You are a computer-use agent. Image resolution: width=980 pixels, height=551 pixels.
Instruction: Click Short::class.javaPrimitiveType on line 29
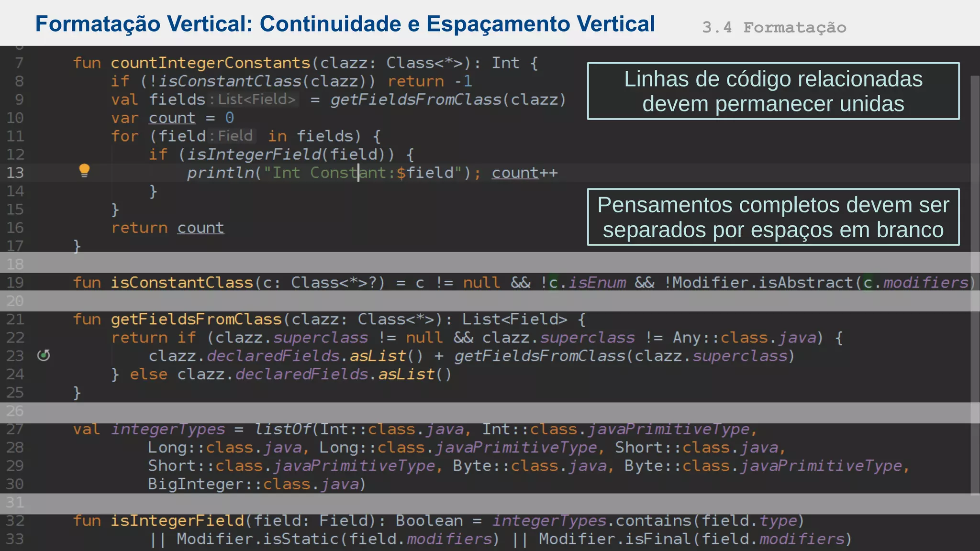[x=291, y=466]
